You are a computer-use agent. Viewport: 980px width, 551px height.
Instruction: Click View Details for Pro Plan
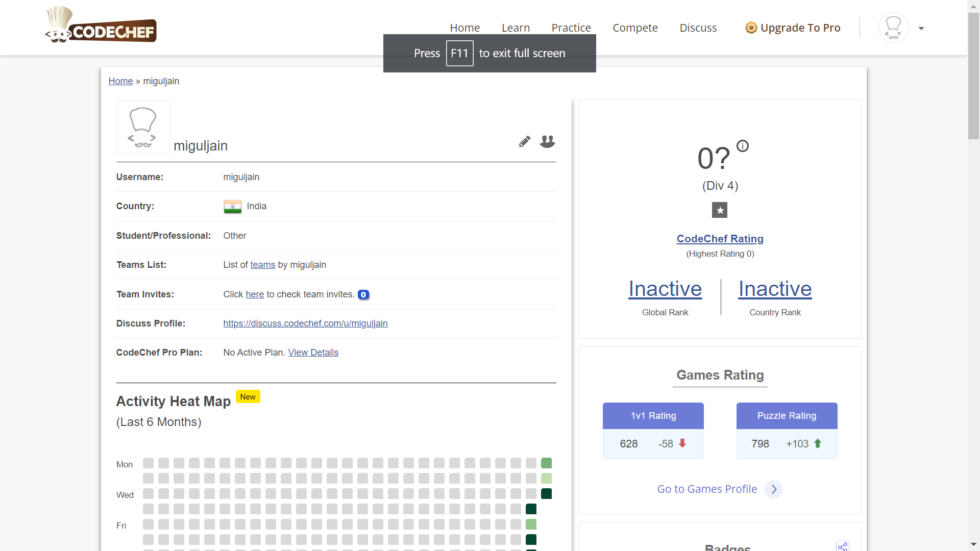[x=313, y=353]
